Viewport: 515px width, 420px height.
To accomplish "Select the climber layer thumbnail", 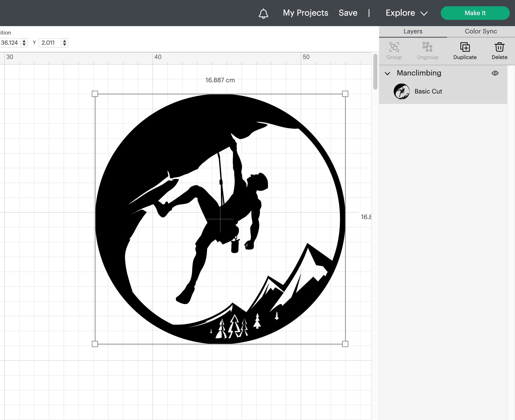I will [x=402, y=91].
